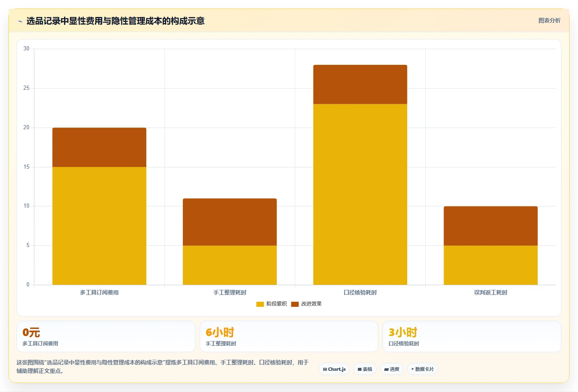Click the 手工整理耗时 x-axis label
The width and height of the screenshot is (578, 392).
[x=230, y=292]
